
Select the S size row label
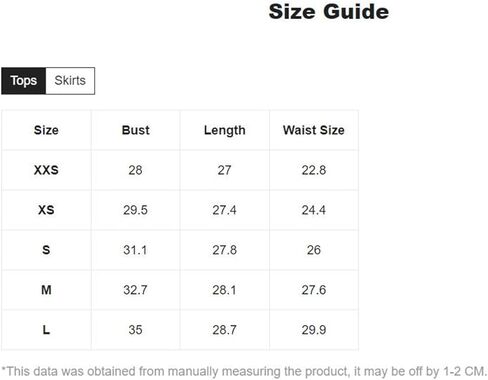tap(46, 250)
